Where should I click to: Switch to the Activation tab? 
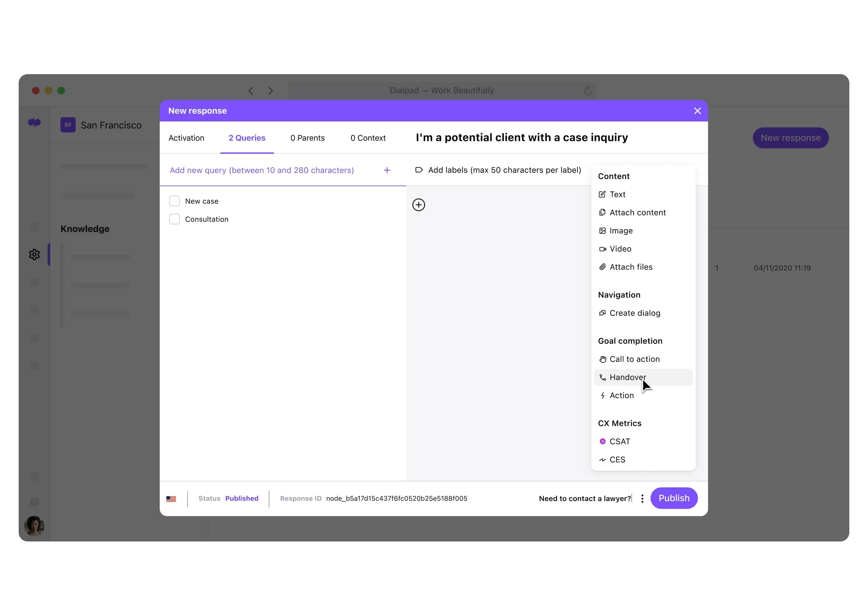(x=187, y=138)
